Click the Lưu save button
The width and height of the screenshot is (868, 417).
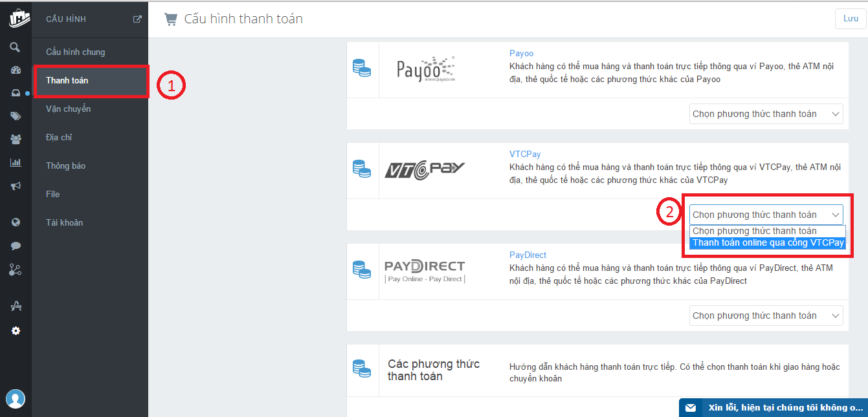(851, 19)
